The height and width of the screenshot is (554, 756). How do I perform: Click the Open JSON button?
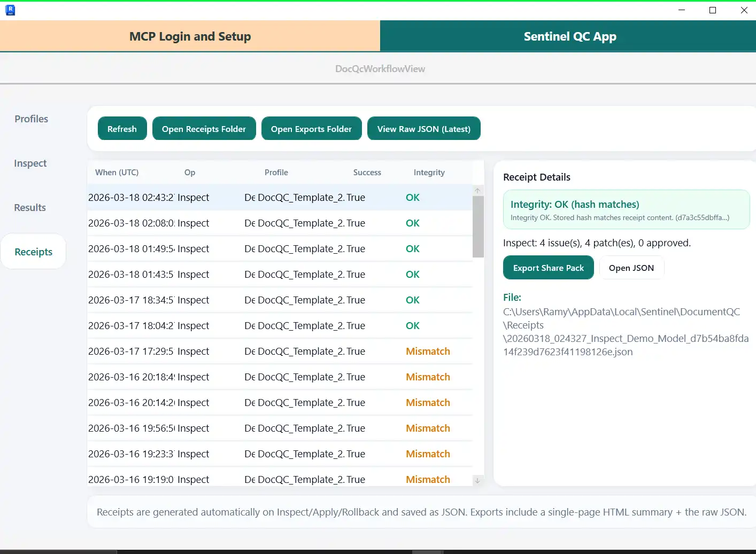click(x=631, y=268)
